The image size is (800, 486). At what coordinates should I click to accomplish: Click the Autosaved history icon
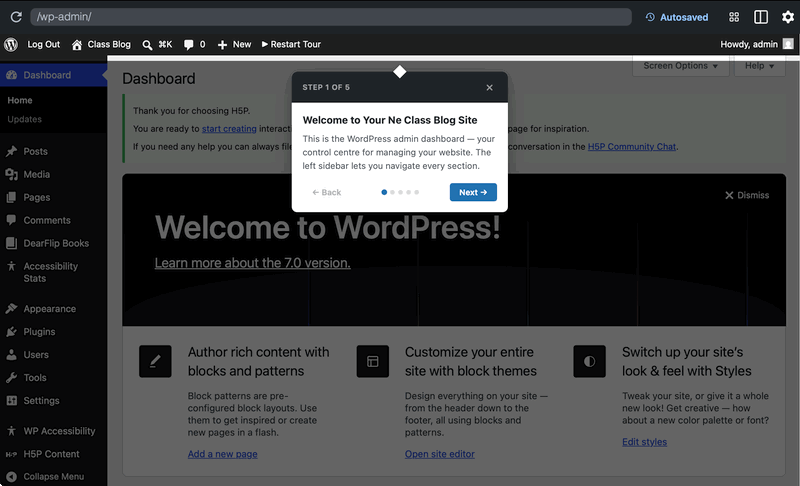point(650,17)
